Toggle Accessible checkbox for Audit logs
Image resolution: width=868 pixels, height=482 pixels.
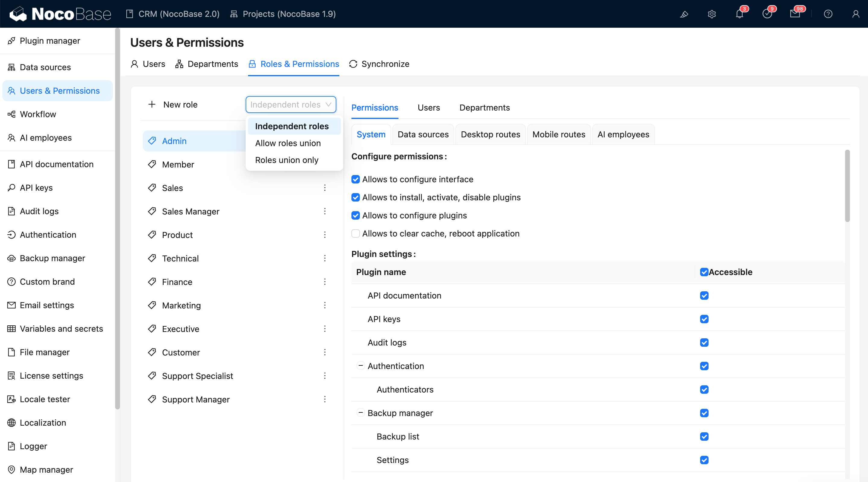tap(704, 343)
